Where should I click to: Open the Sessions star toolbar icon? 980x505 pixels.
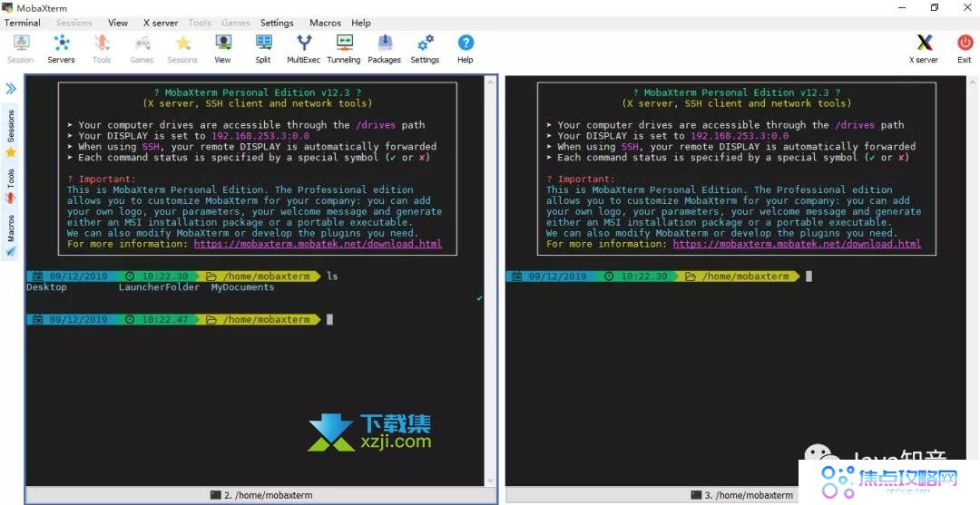(182, 49)
